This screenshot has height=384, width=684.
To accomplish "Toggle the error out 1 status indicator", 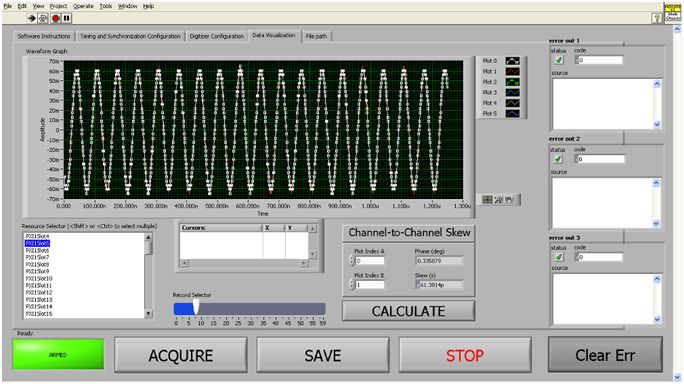I will coord(559,60).
